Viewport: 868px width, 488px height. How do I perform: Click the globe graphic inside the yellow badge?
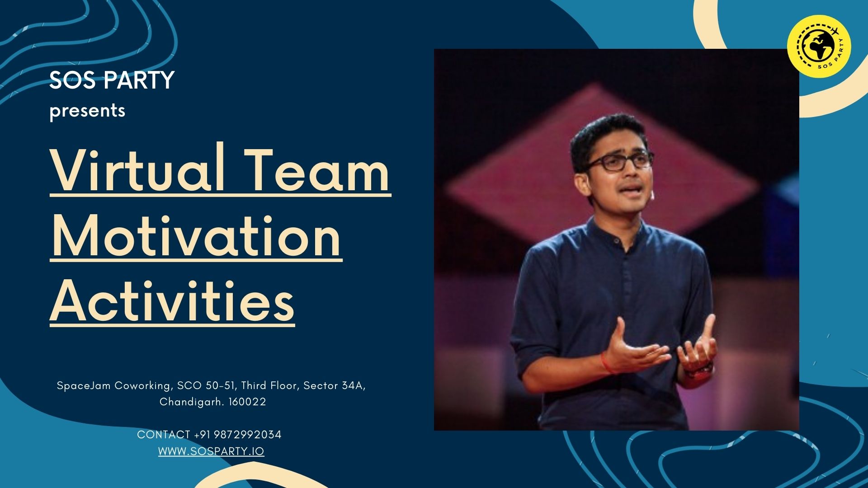[x=819, y=45]
